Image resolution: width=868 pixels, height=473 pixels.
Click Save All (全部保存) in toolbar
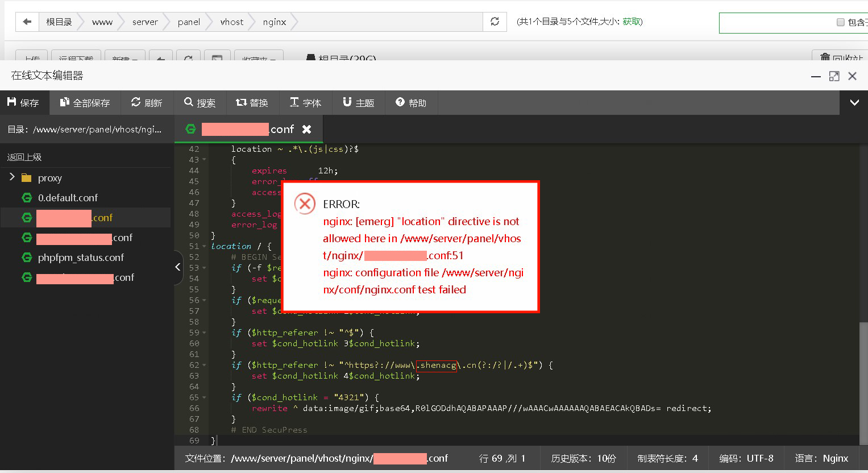[x=85, y=102]
